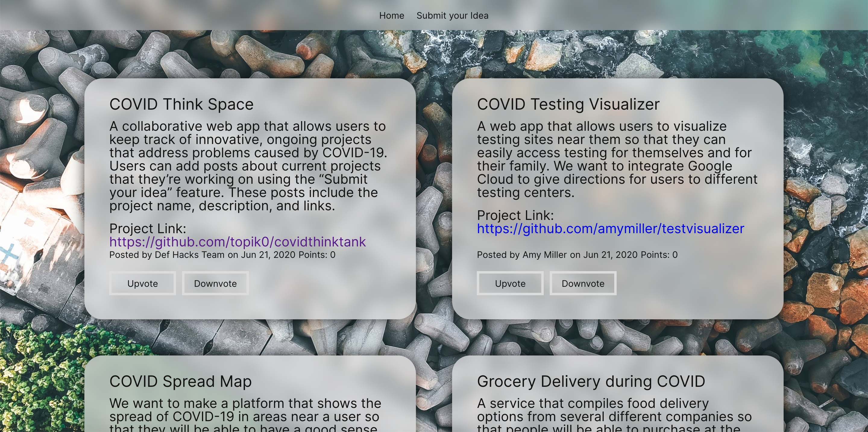Viewport: 868px width, 432px height.
Task: Open the topik0/covidthinktank GitHub link
Action: point(237,242)
